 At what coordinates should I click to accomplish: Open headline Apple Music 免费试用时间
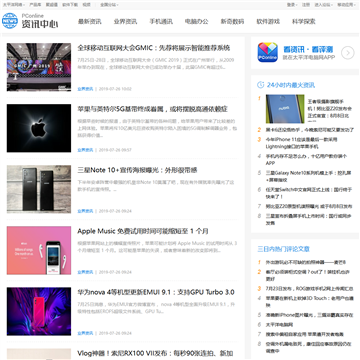pyautogui.click(x=143, y=231)
